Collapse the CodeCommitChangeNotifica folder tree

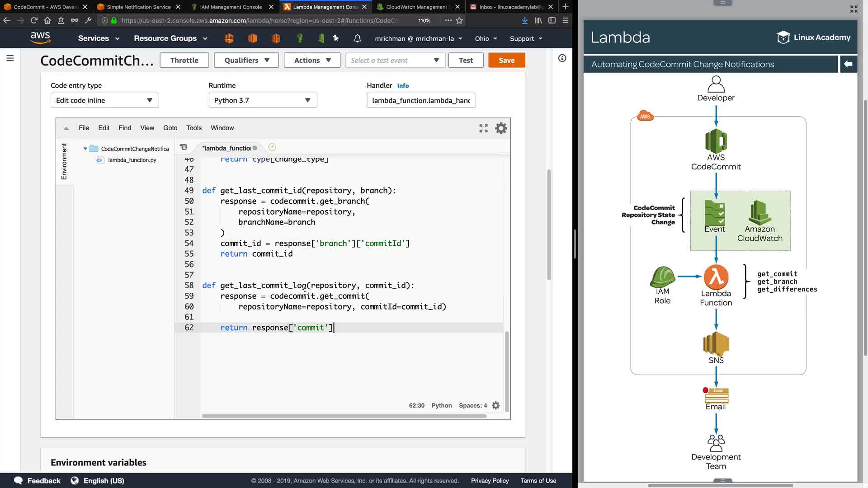[x=85, y=149]
